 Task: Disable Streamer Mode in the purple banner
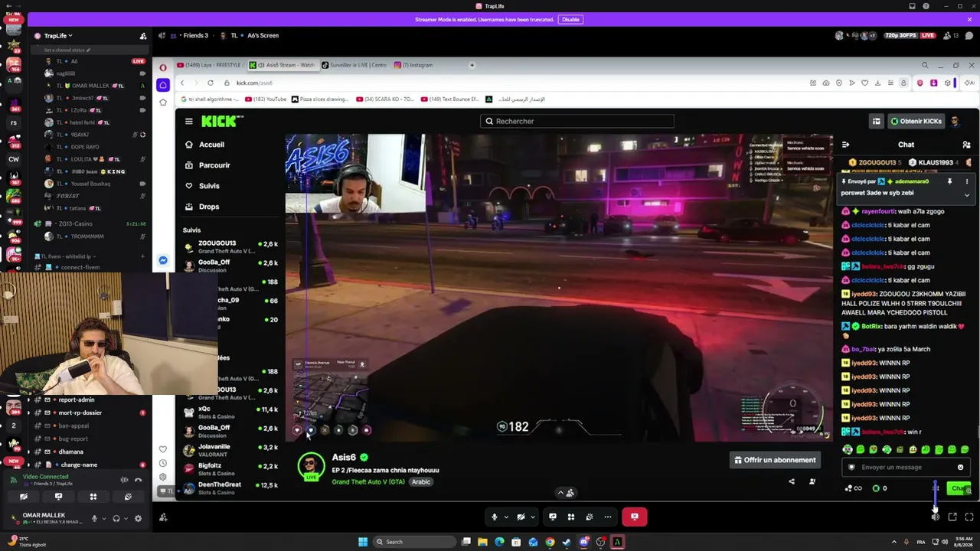click(570, 19)
